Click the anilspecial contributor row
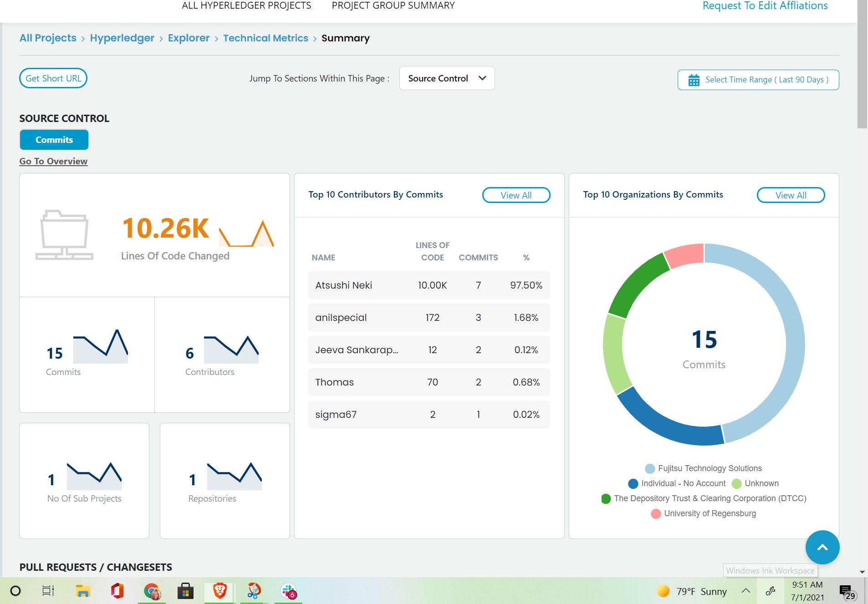The image size is (868, 604). (429, 318)
